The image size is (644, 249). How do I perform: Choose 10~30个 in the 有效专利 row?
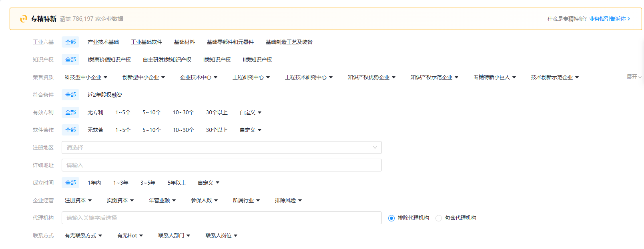(x=183, y=112)
